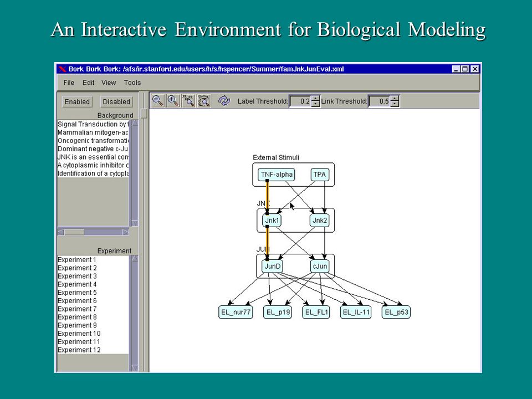Select the TPA node
Screen dimensions: 532x399
pyautogui.click(x=320, y=175)
